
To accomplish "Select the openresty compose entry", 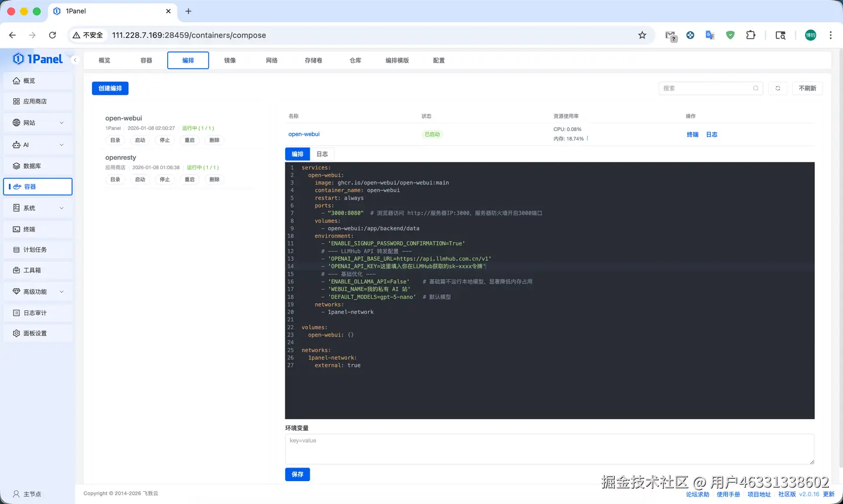I will pyautogui.click(x=121, y=157).
